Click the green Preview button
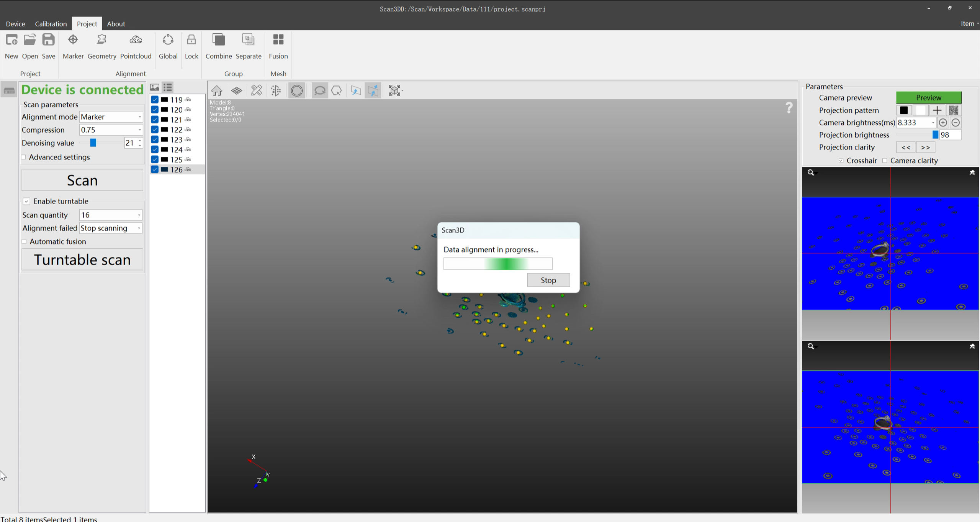Image resolution: width=980 pixels, height=522 pixels. click(x=929, y=98)
